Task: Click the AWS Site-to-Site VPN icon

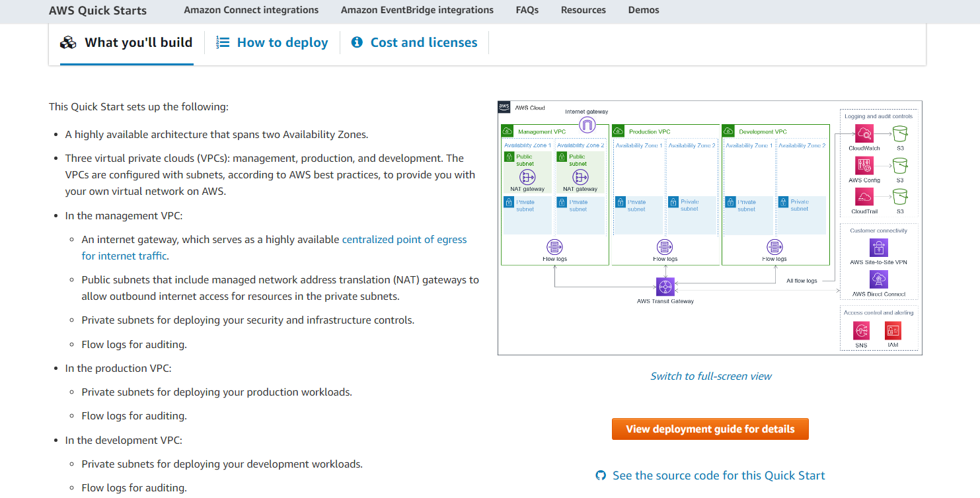Action: pos(878,248)
